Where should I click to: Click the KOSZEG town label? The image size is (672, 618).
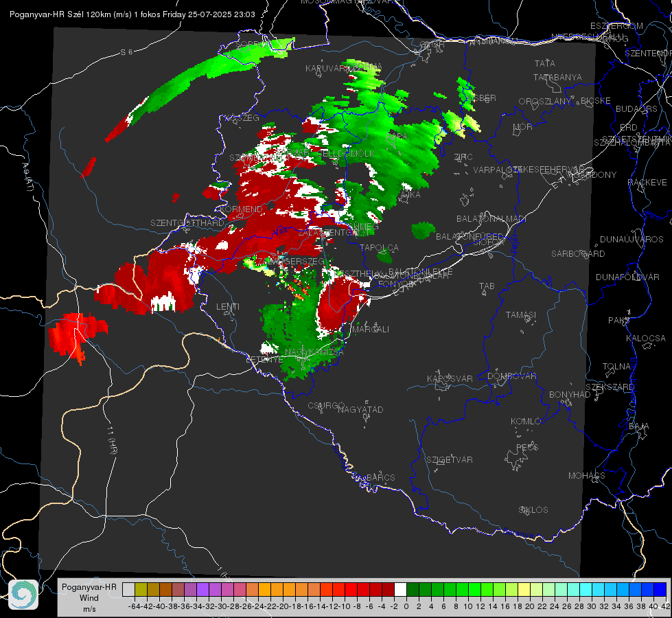(242, 117)
